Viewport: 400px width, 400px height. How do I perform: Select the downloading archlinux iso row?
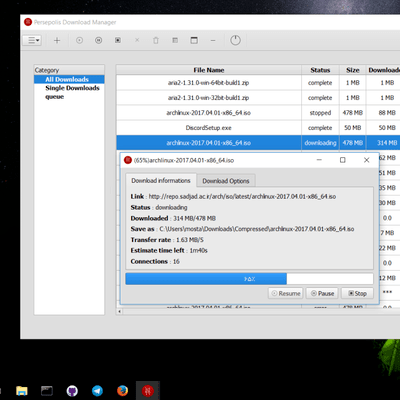click(258, 143)
